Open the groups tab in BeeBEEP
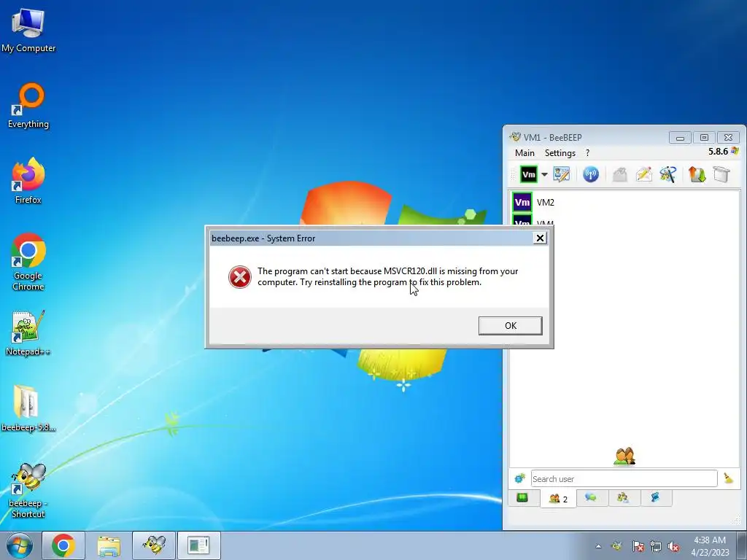Image resolution: width=747 pixels, height=560 pixels. pos(623,497)
